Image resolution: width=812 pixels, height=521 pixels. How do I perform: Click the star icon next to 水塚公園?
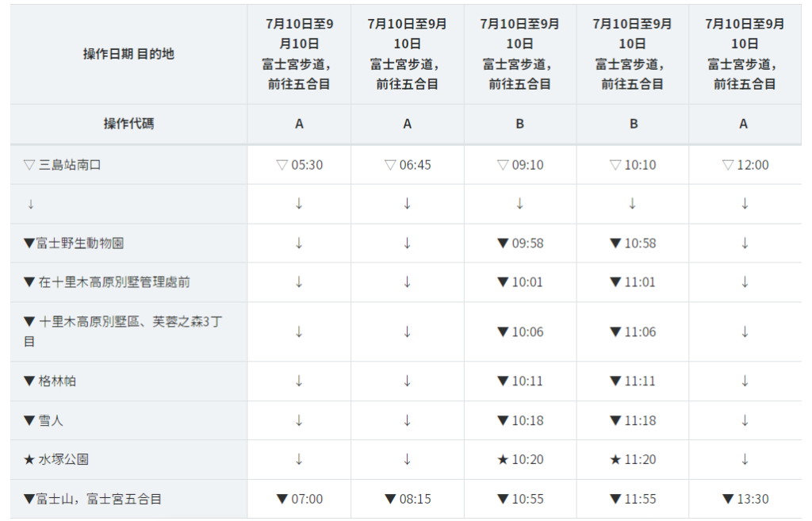[29, 459]
